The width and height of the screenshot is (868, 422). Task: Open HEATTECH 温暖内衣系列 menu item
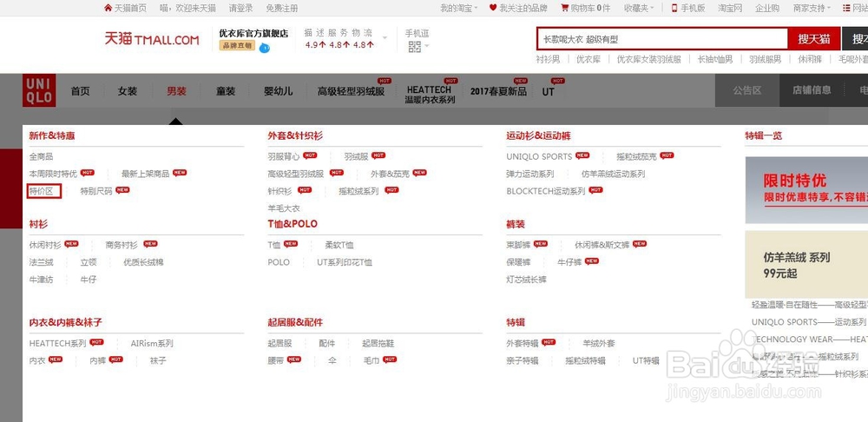point(430,94)
